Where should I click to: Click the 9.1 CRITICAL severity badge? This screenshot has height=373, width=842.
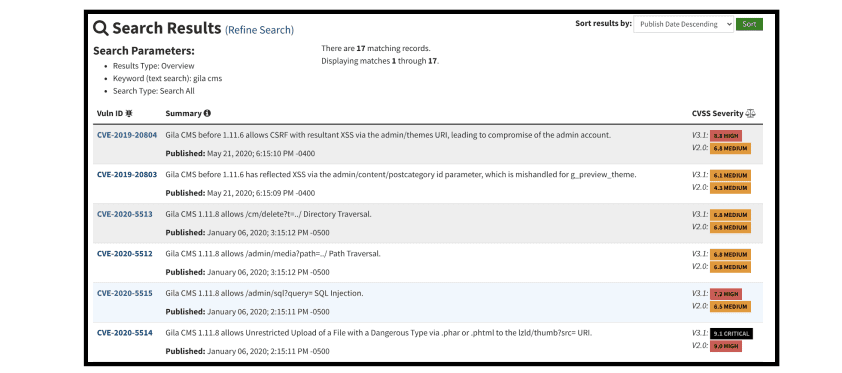(x=731, y=333)
